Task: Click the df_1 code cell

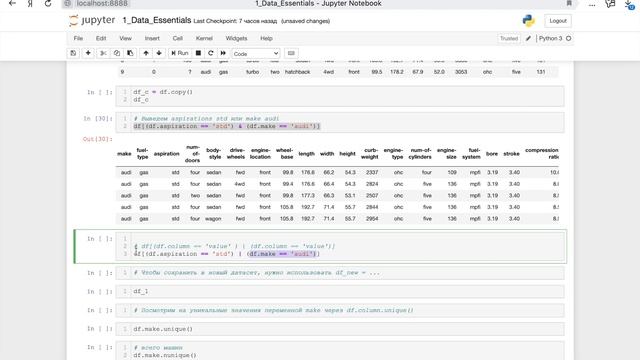Action: pyautogui.click(x=340, y=291)
